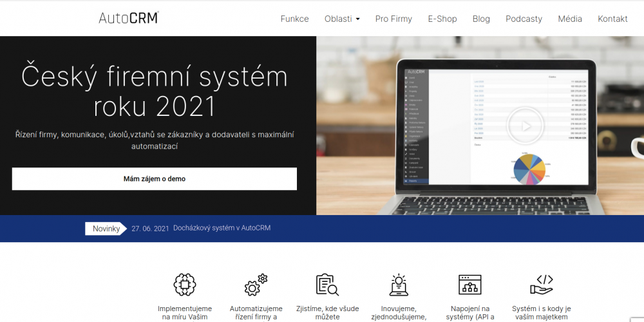This screenshot has height=322, width=644.
Task: Click the window diagram icon for Napojení na systémy
Action: click(x=470, y=285)
